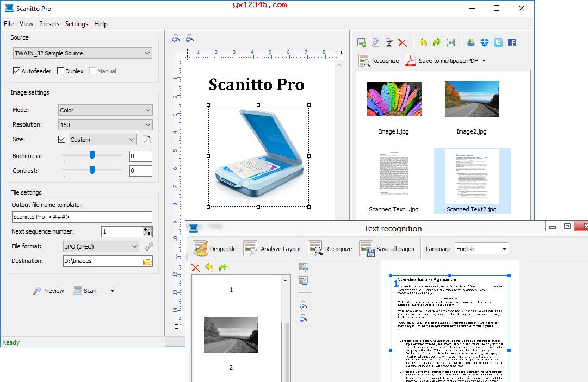Click the page orientation icon next to Size

tap(147, 139)
